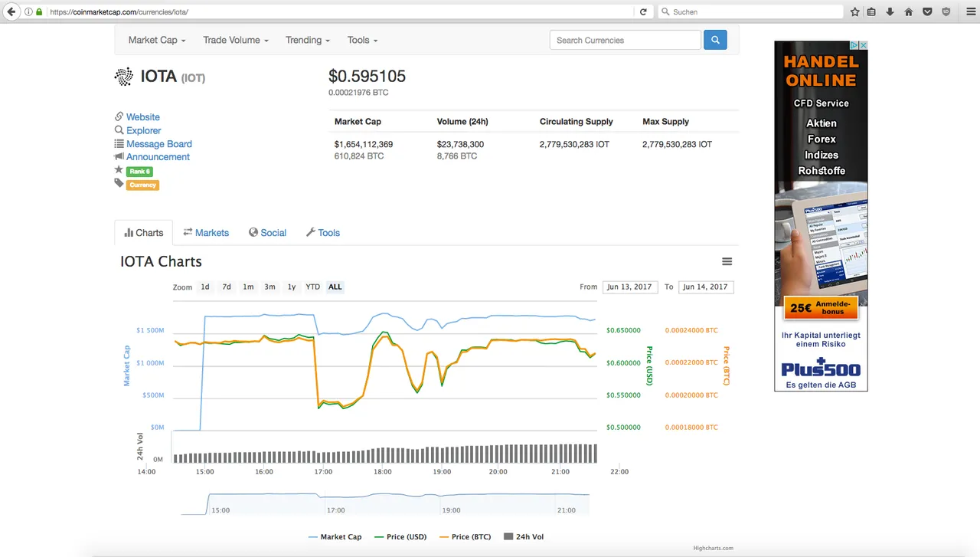Viewport: 980px width, 557px height.
Task: Save page to Pocket icon
Action: click(927, 11)
